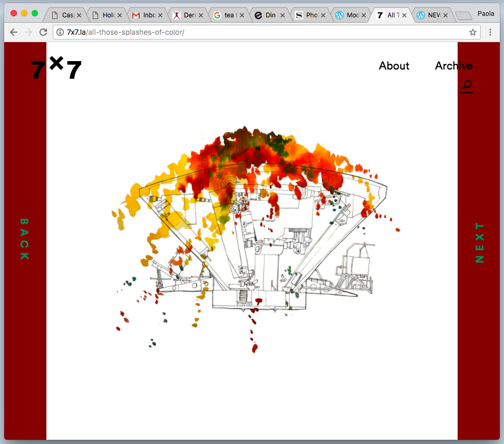
Task: Open the Archive page
Action: (453, 66)
